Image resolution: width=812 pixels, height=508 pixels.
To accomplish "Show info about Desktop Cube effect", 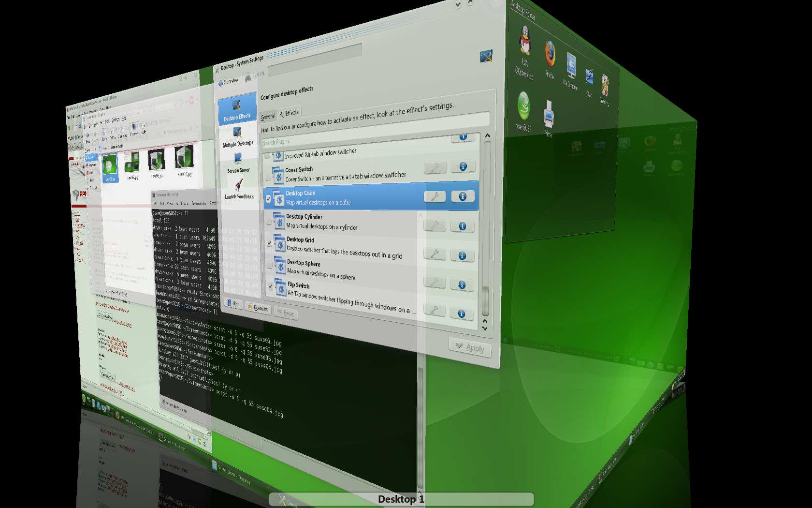I will coord(463,196).
